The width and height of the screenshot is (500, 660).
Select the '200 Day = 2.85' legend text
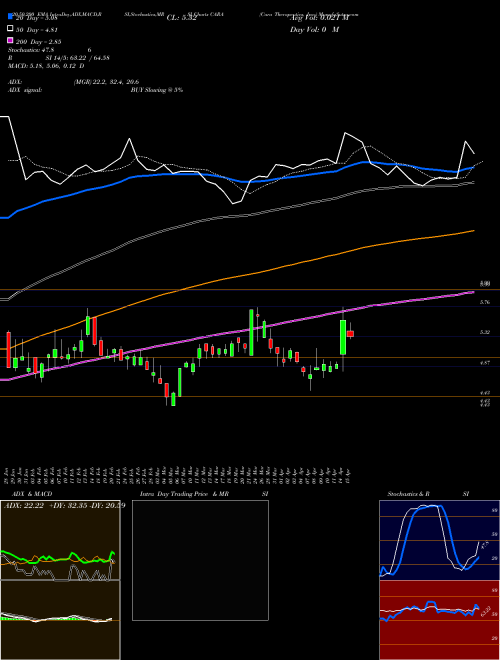(39, 42)
